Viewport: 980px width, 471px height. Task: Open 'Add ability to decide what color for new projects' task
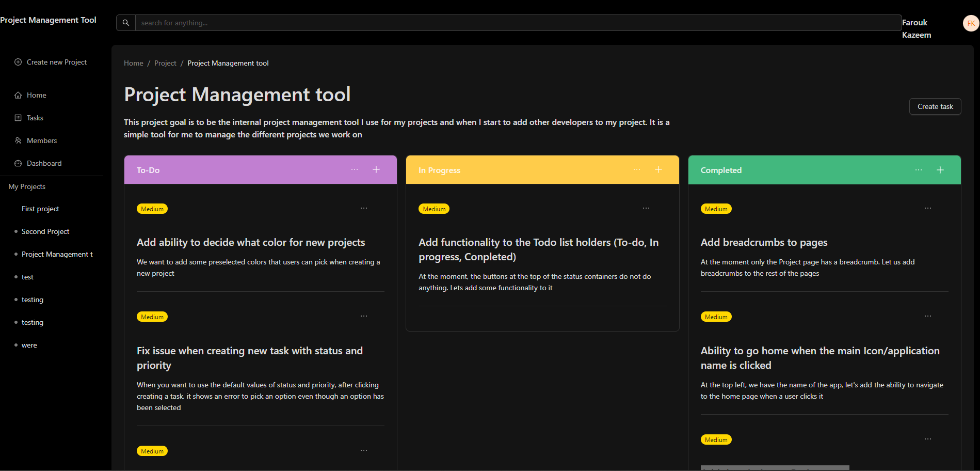coord(251,242)
